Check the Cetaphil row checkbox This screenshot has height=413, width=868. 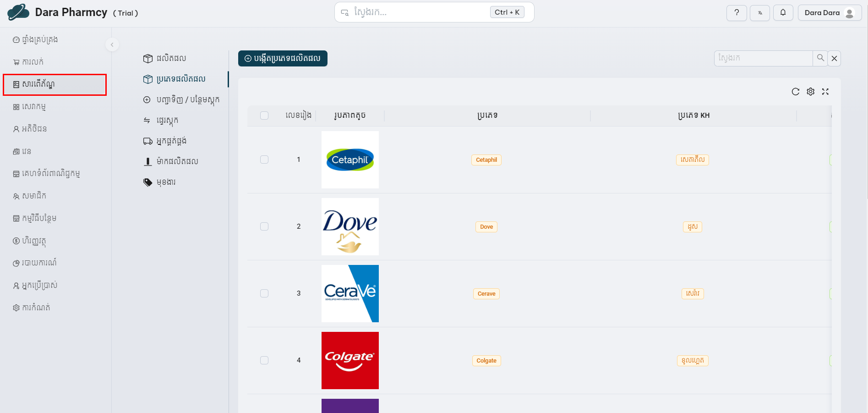[264, 160]
